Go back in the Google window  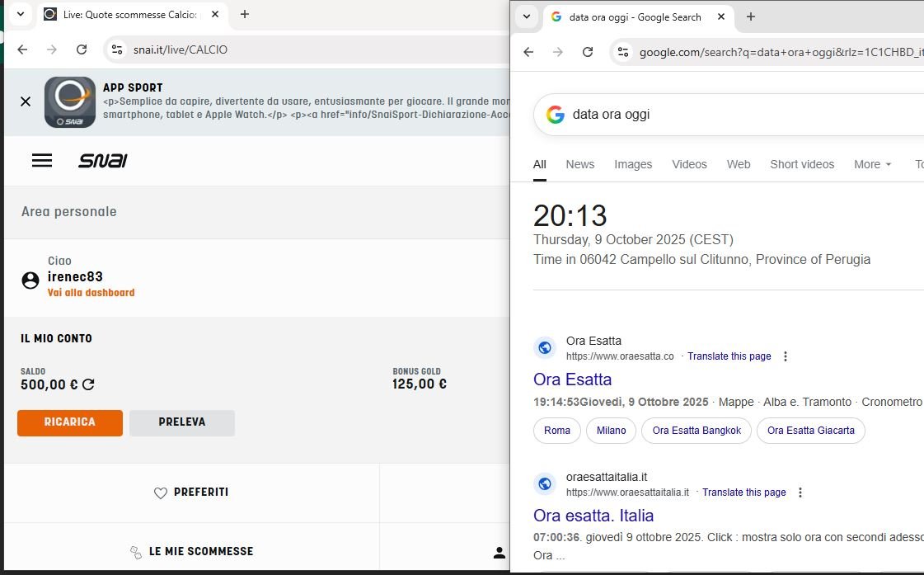tap(528, 52)
